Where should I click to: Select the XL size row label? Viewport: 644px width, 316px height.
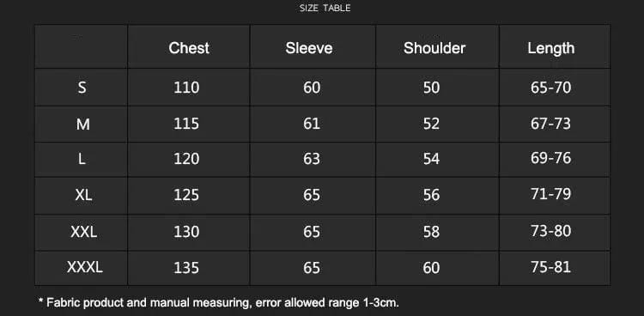coord(83,195)
